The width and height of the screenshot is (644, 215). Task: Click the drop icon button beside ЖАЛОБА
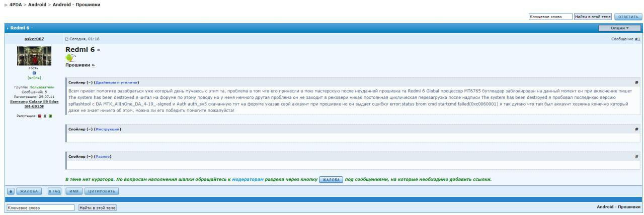[10, 191]
